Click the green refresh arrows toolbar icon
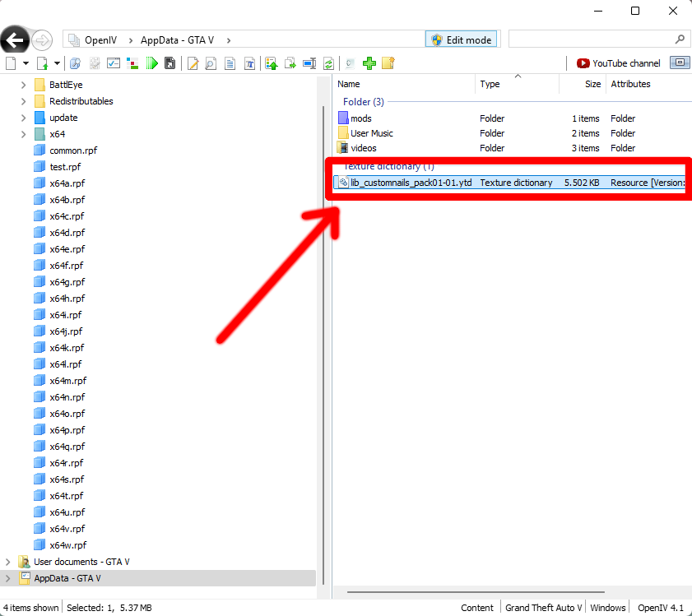This screenshot has width=692, height=616. [329, 63]
